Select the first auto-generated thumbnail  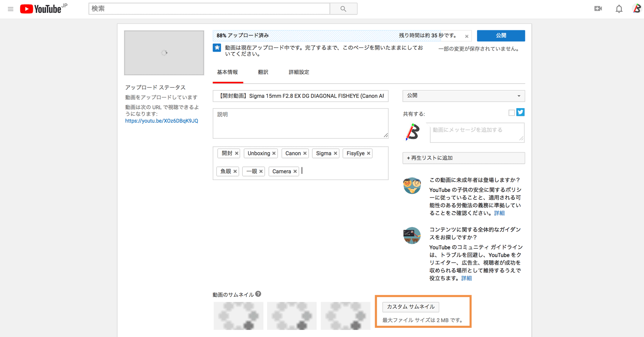(238, 316)
